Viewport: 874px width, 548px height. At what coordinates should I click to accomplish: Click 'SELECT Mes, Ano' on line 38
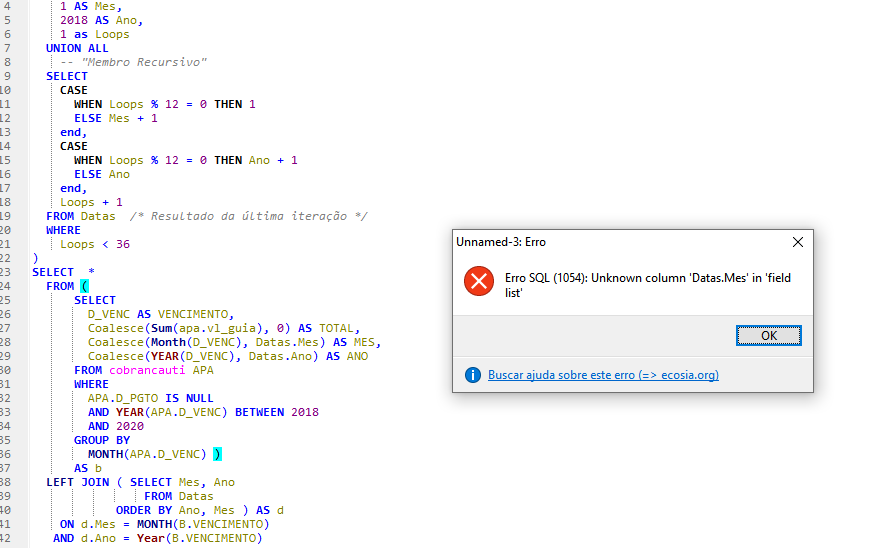click(182, 482)
